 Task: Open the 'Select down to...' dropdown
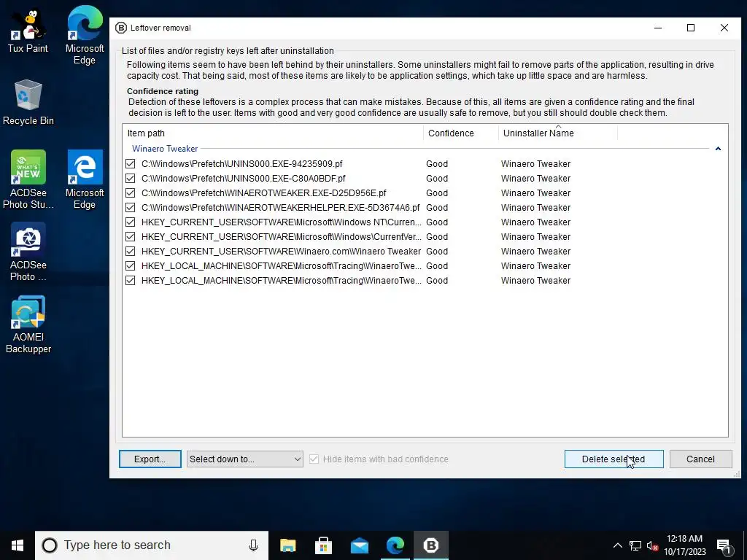[x=245, y=459]
